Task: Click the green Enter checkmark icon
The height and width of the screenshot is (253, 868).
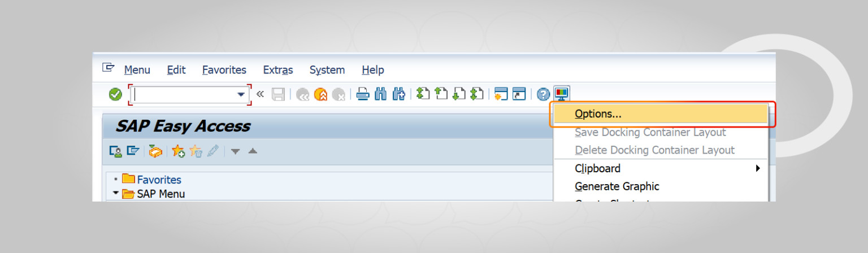Action: click(115, 94)
